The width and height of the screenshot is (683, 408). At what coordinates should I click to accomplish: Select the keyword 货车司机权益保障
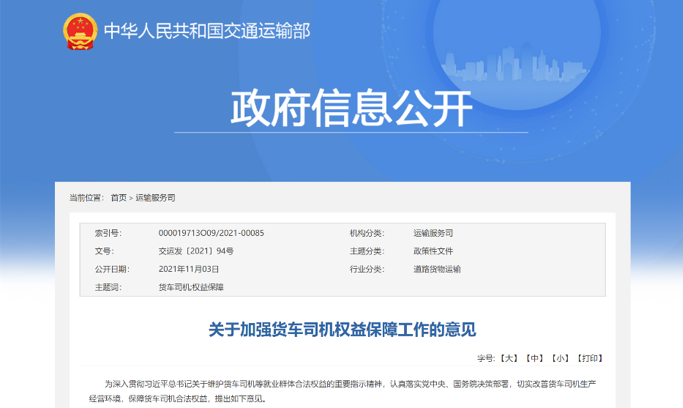[x=191, y=287]
